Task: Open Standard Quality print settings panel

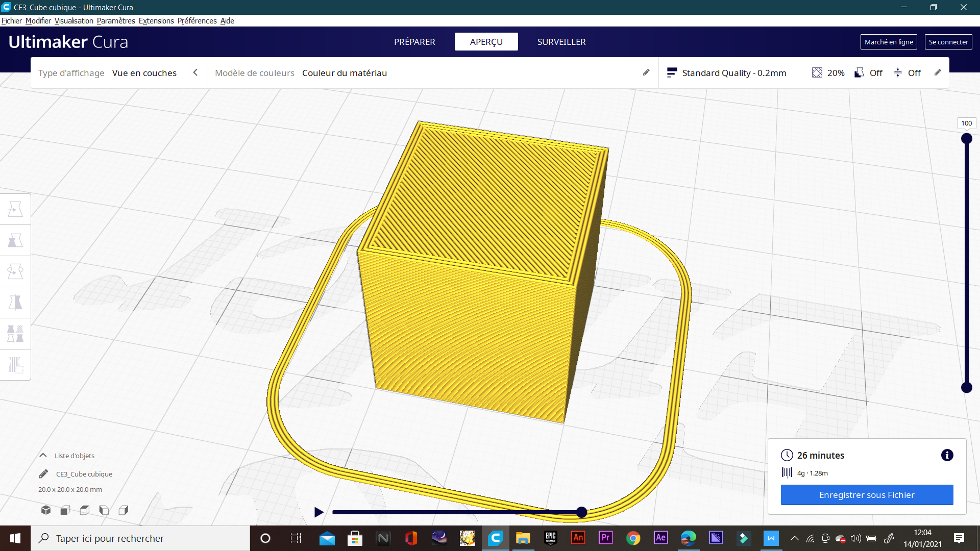Action: (x=733, y=73)
